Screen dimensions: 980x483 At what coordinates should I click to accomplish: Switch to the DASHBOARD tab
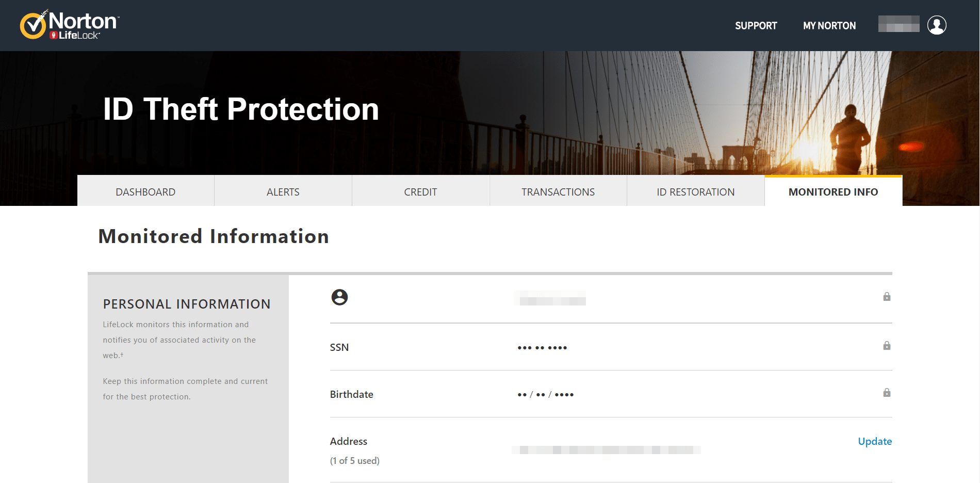click(x=145, y=191)
